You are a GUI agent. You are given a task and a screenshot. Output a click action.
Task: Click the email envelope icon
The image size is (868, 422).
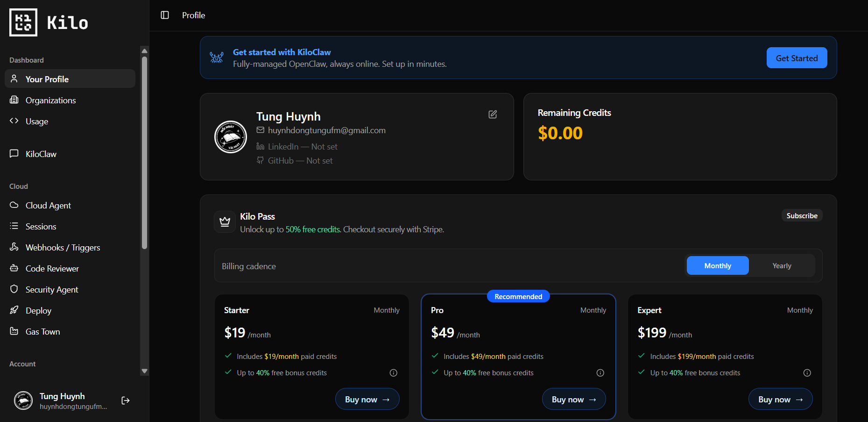(261, 130)
